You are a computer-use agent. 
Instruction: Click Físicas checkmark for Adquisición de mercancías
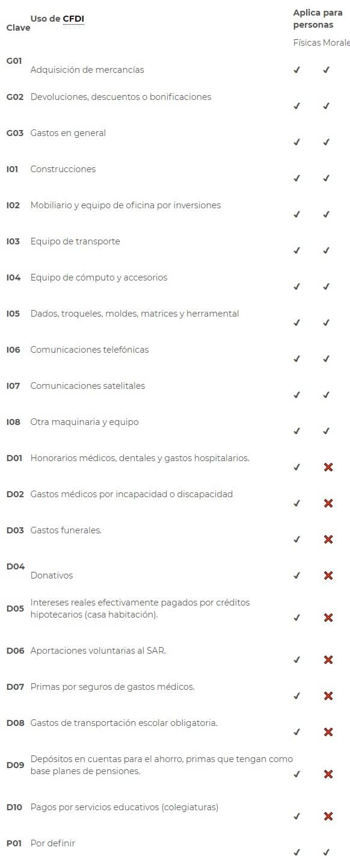coord(296,70)
